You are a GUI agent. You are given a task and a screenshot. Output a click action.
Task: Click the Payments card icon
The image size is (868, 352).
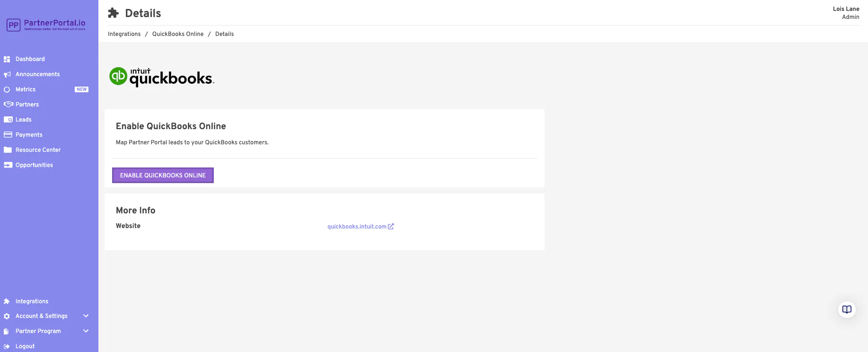click(8, 135)
